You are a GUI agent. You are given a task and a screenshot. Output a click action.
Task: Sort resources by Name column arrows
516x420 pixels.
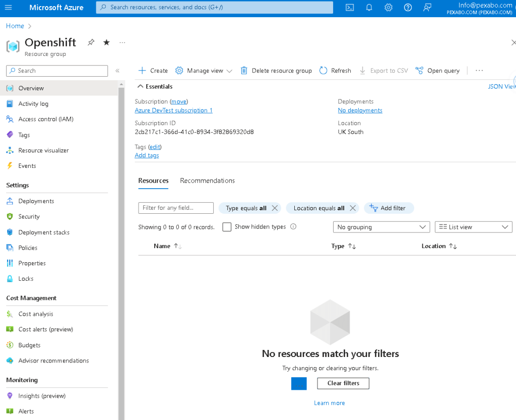point(178,246)
